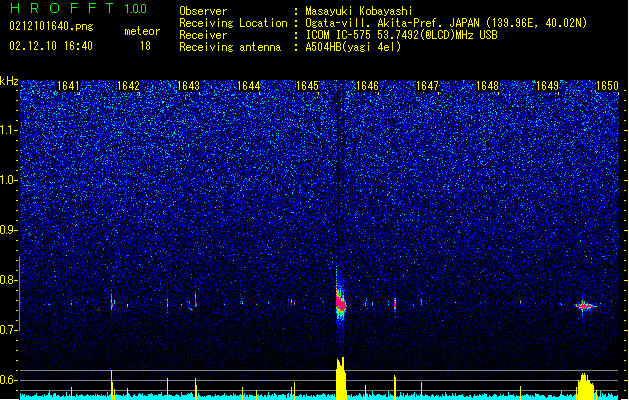Click the 0.6 kHz axis label
This screenshot has width=629, height=400.
[x=9, y=380]
